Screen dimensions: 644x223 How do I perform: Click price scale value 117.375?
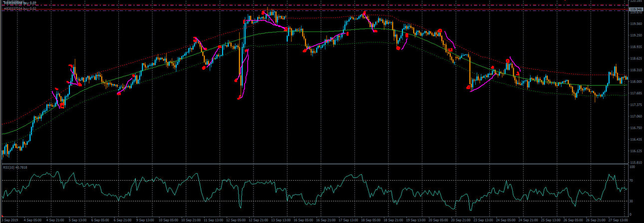pos(636,105)
